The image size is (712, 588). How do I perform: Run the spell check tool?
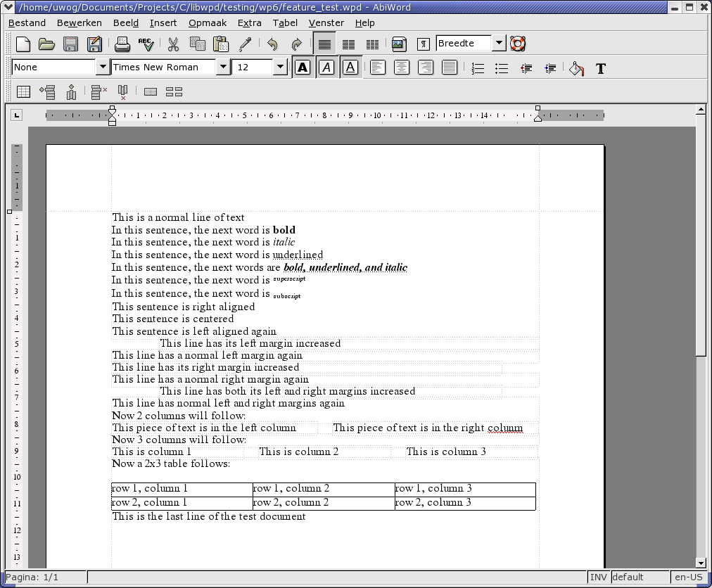click(146, 44)
